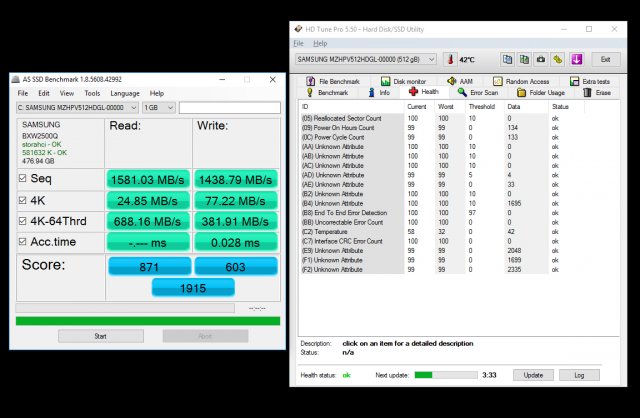Click the Next update progress bar

point(446,375)
